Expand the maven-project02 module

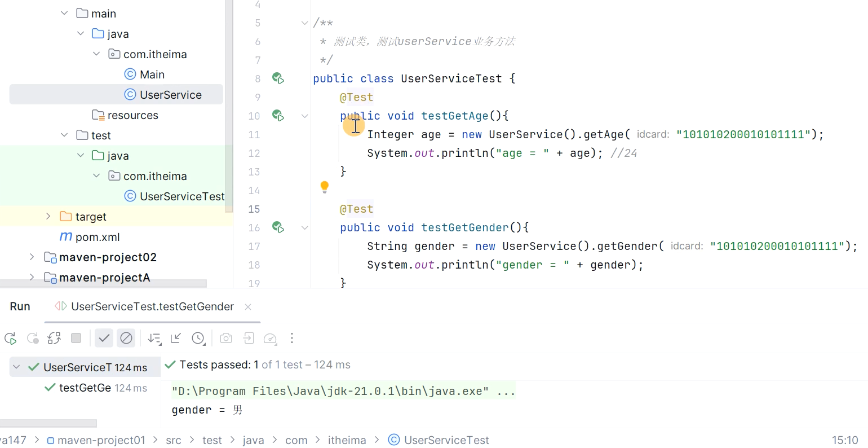tap(32, 257)
